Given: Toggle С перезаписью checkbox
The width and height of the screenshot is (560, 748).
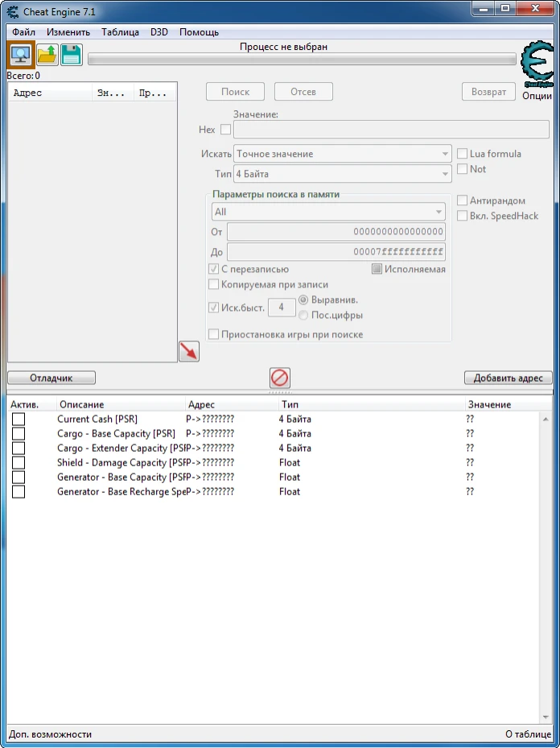Looking at the screenshot, I should tap(214, 269).
